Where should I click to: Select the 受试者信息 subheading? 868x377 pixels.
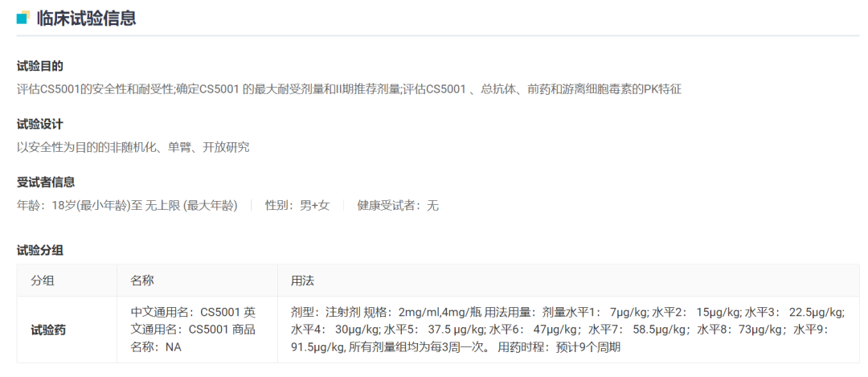[46, 182]
